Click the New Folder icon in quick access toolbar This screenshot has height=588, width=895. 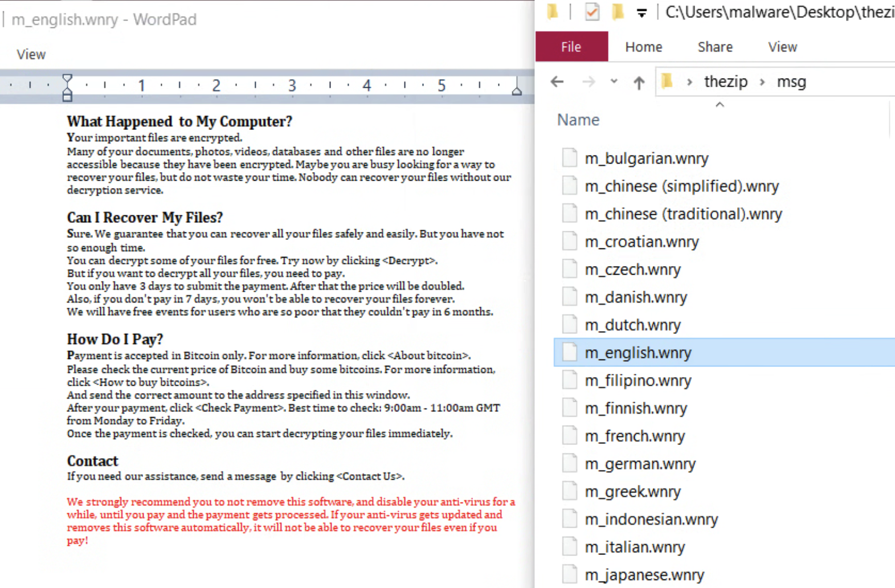point(618,12)
